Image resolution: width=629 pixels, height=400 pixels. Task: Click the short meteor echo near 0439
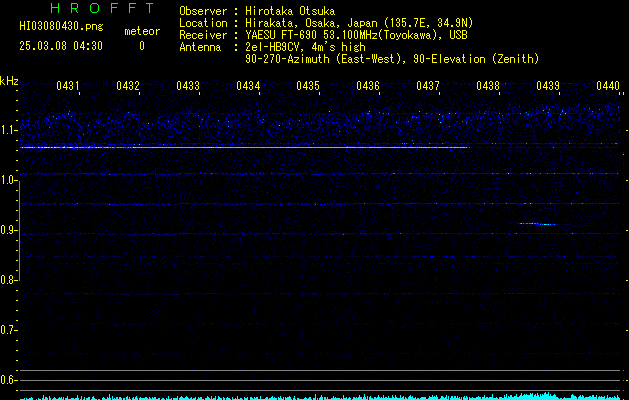tap(538, 224)
